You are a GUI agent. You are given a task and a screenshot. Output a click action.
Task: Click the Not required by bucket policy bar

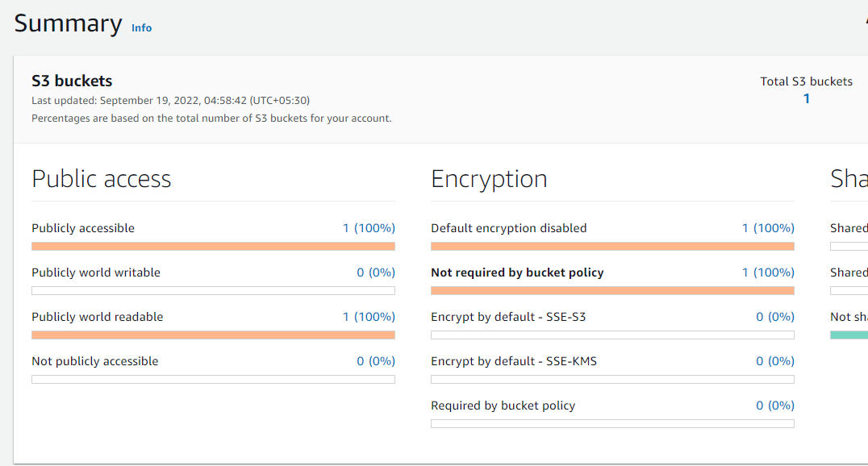pos(612,290)
